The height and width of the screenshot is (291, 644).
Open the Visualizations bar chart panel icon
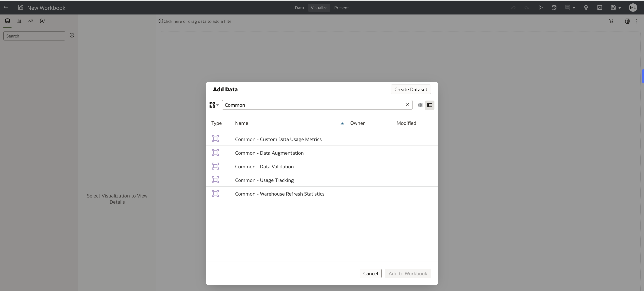pyautogui.click(x=19, y=21)
